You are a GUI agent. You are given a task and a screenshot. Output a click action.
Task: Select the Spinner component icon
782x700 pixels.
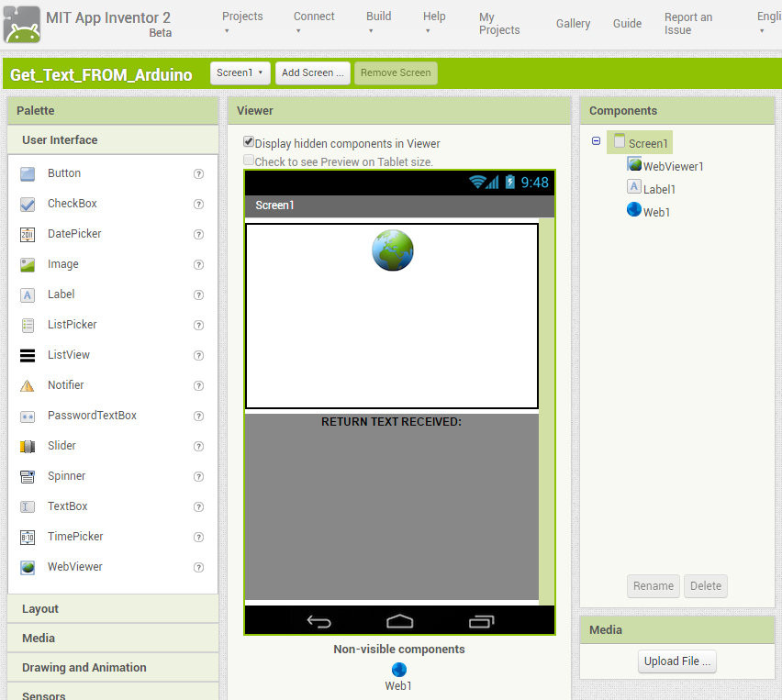coord(28,477)
